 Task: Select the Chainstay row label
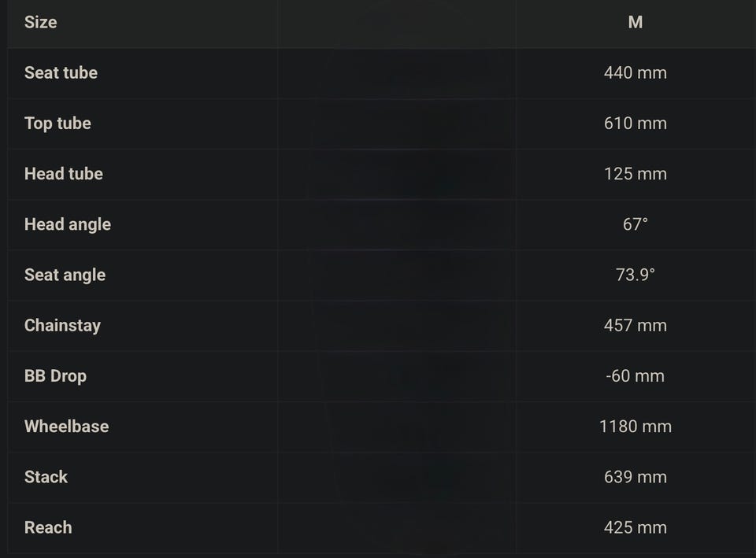click(62, 325)
